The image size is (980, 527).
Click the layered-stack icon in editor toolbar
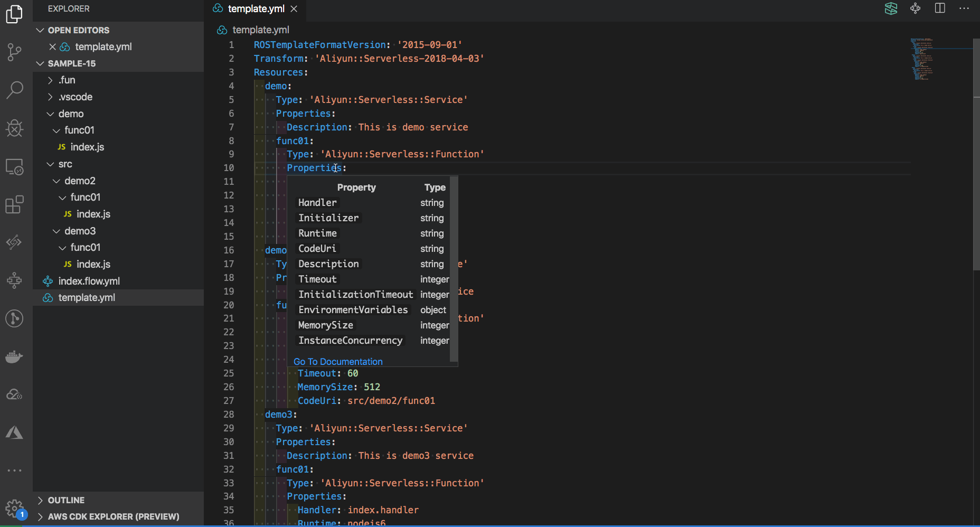pos(891,8)
